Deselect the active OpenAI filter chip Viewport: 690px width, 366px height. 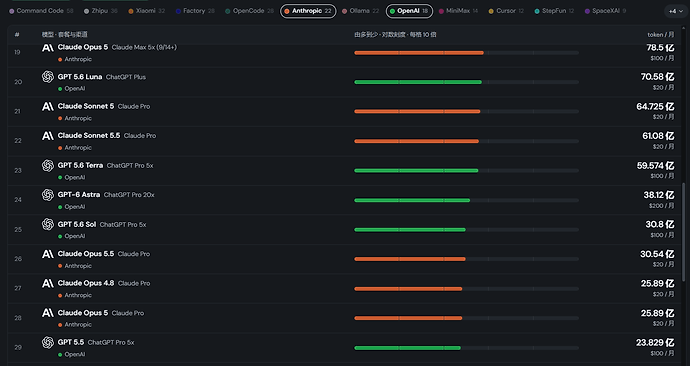[x=409, y=11]
